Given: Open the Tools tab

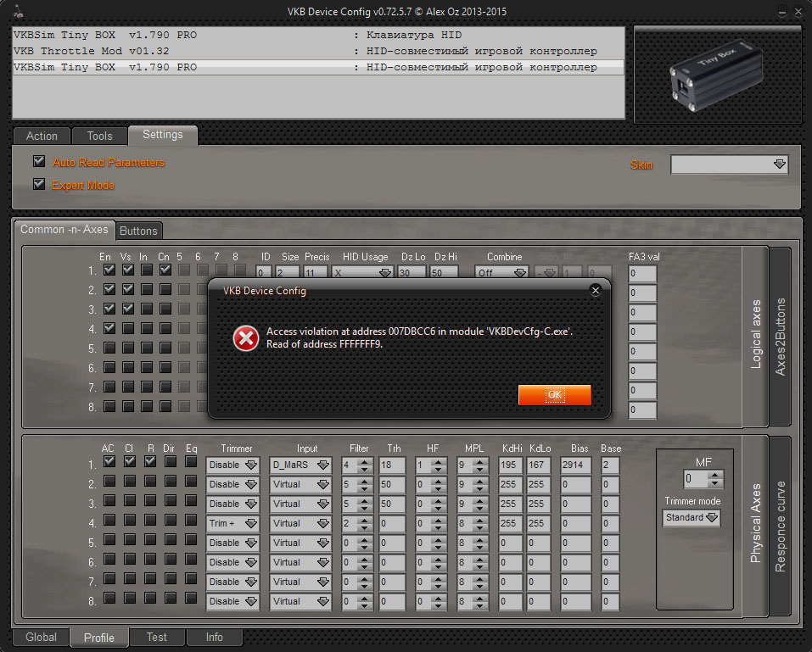Looking at the screenshot, I should [99, 137].
